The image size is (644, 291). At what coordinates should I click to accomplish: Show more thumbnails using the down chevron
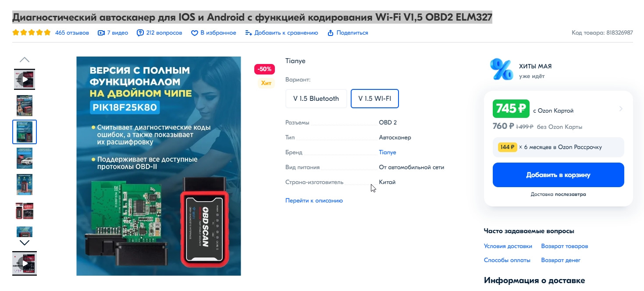click(25, 242)
